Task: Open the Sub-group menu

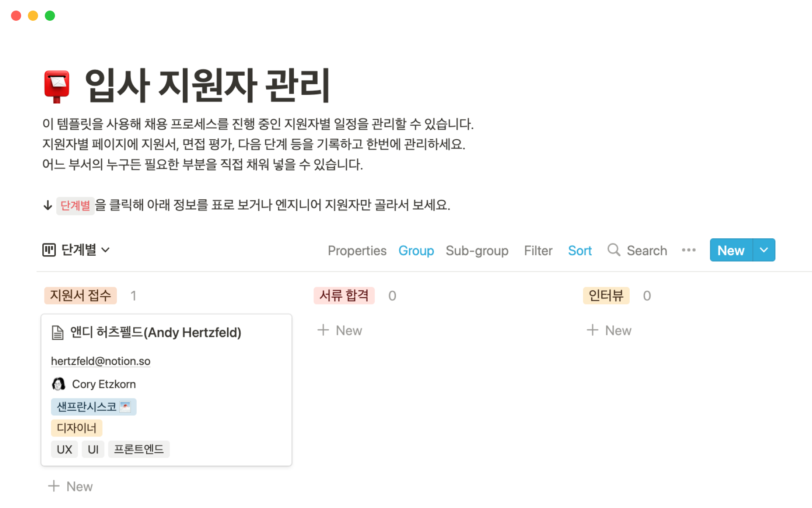Action: 477,251
